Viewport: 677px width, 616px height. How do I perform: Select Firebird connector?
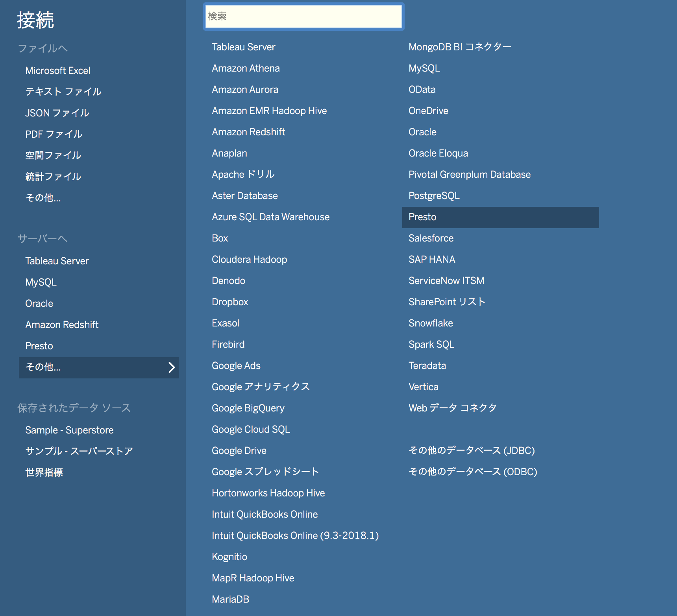click(228, 345)
